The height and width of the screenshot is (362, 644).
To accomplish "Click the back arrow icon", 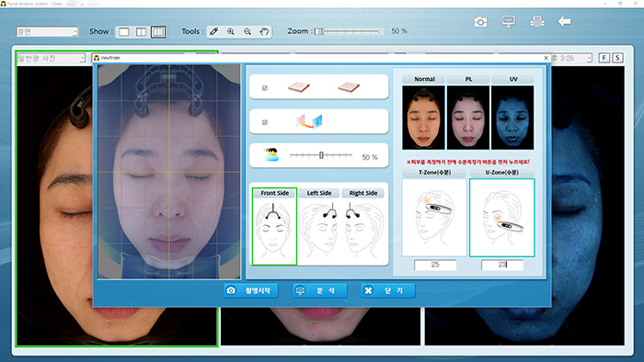I will point(564,21).
